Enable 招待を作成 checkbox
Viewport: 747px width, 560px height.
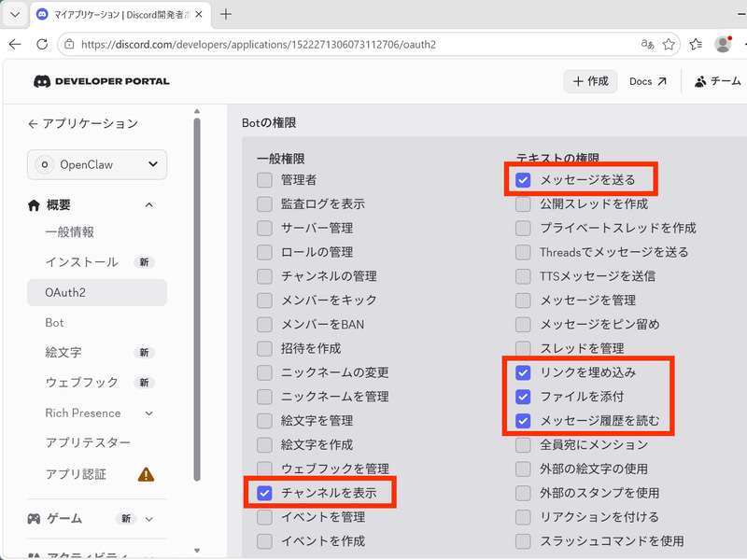264,348
